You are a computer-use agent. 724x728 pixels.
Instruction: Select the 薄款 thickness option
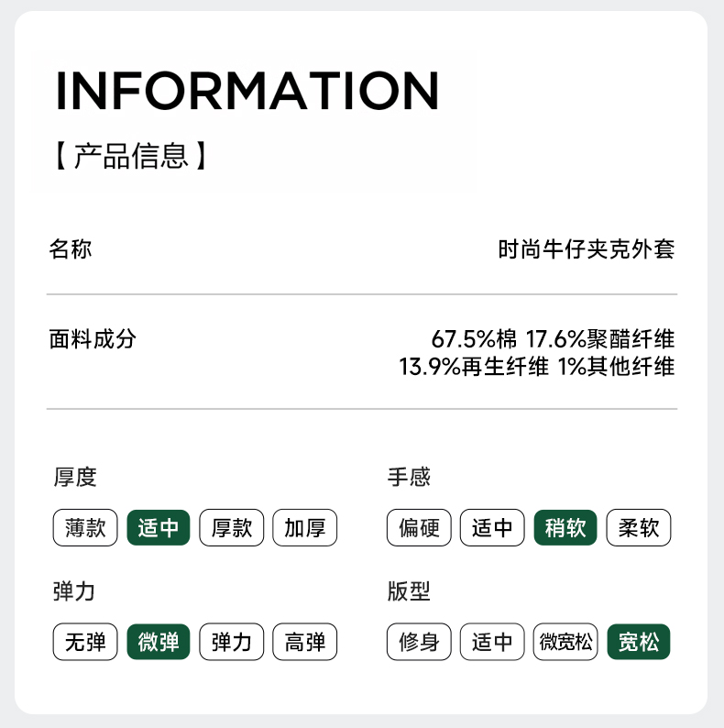coord(85,528)
